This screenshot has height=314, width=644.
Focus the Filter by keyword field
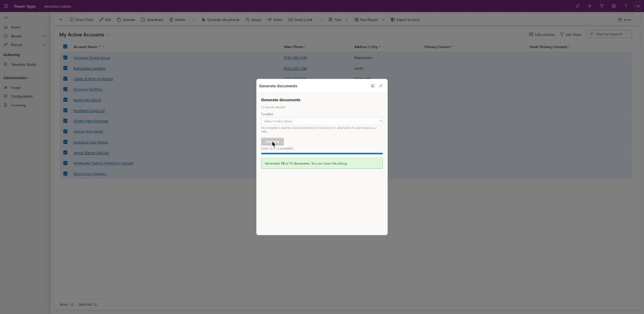(x=609, y=34)
